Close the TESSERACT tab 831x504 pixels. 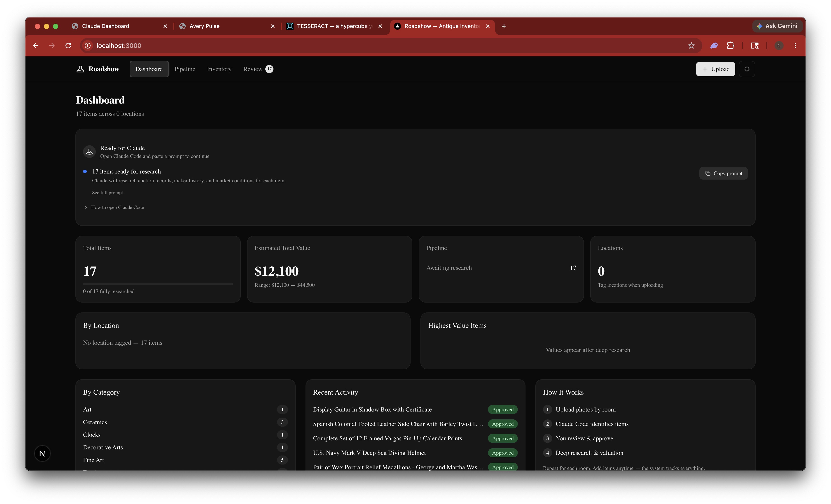click(x=380, y=26)
